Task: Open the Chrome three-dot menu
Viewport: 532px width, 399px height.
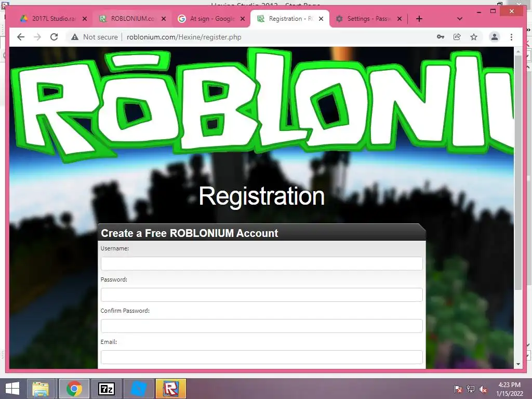Action: pos(511,37)
